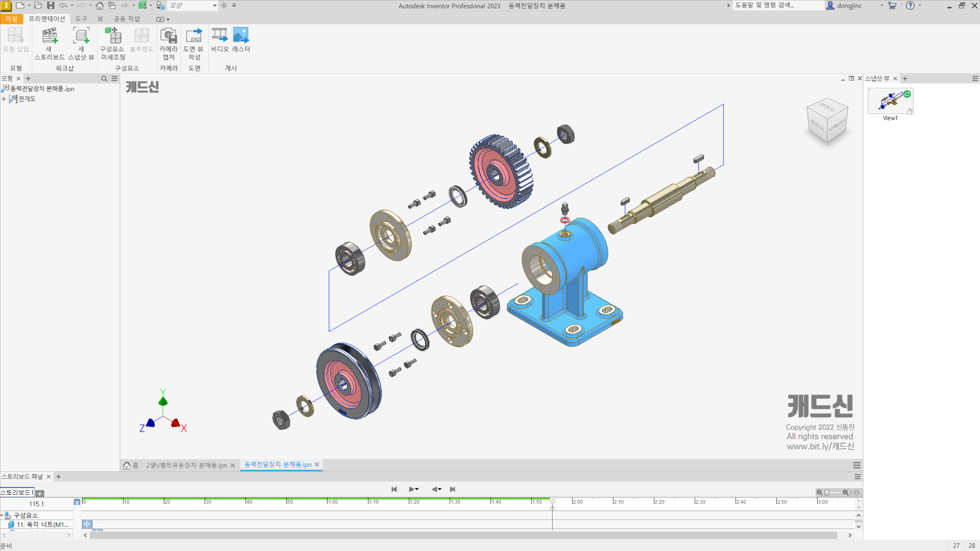Open file with folder icon in quick access
This screenshot has width=980, height=551.
(x=38, y=5)
